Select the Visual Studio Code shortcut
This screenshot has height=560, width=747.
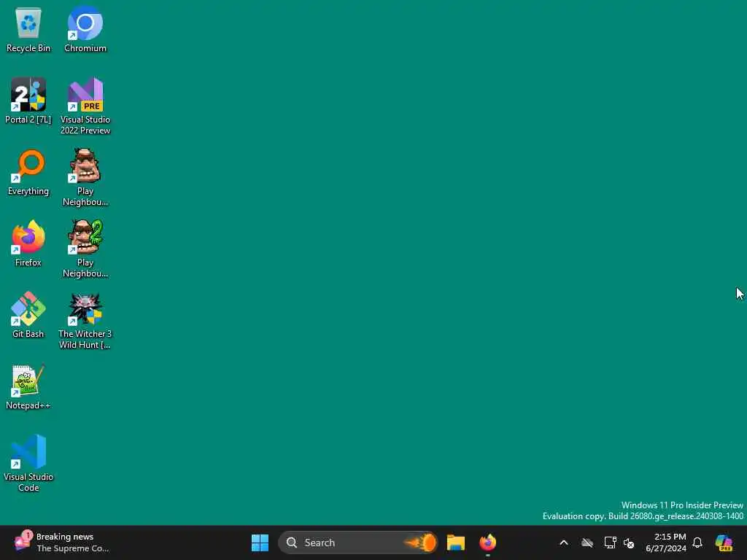pyautogui.click(x=28, y=463)
